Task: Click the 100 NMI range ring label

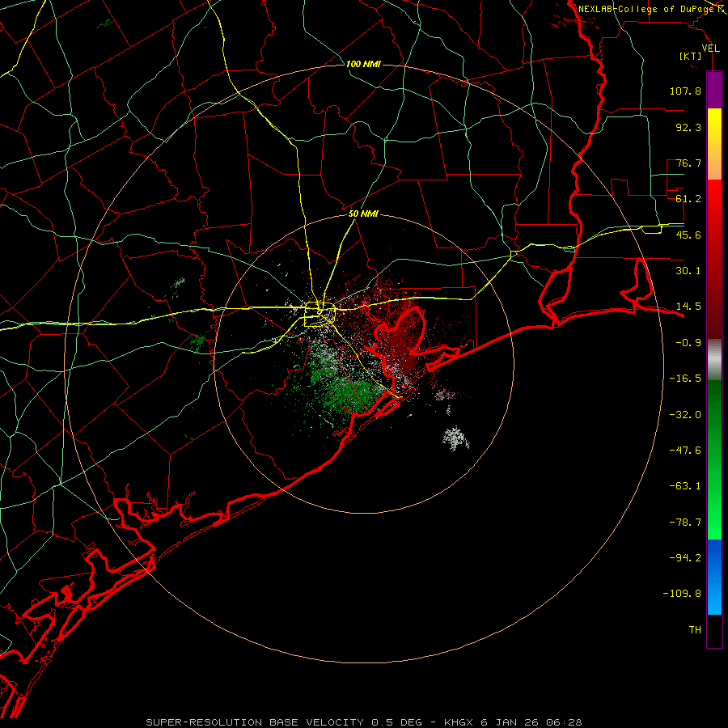Action: pos(363,64)
